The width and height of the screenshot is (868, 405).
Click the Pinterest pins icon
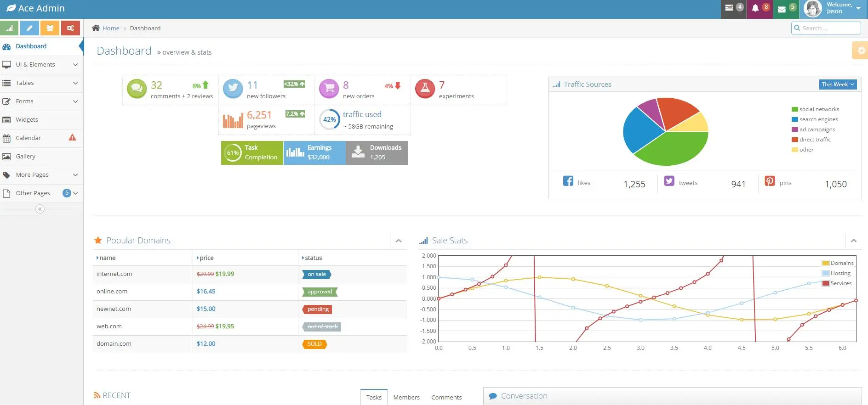770,181
